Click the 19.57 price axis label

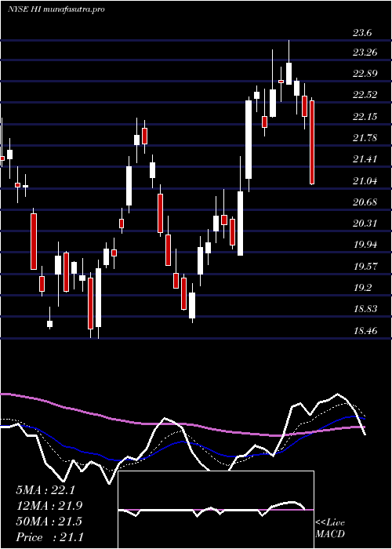[365, 266]
